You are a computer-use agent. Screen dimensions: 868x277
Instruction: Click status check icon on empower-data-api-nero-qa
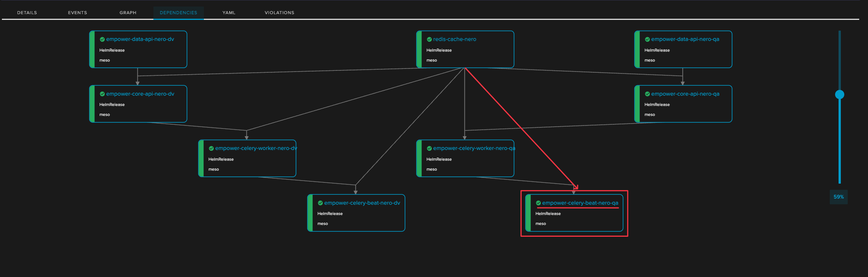pos(647,39)
